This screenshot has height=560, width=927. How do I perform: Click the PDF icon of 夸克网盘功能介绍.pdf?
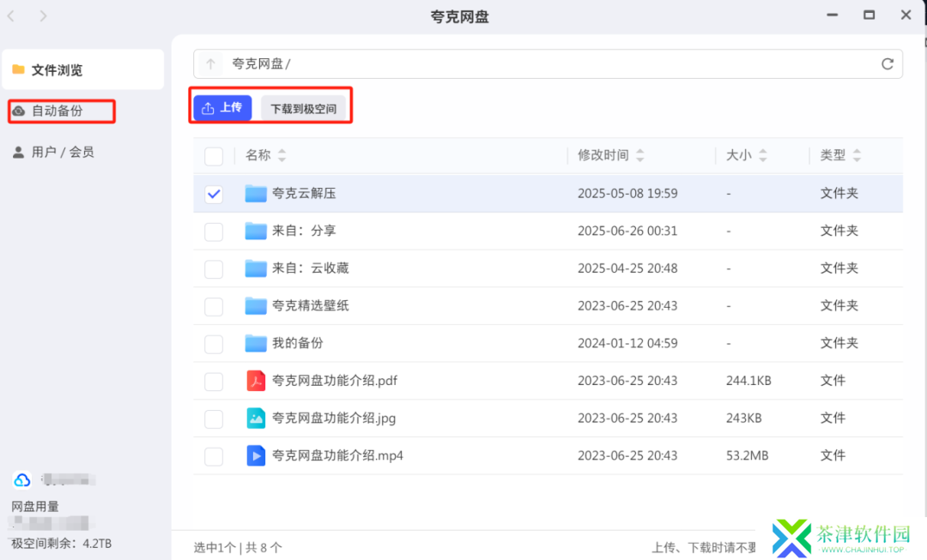tap(256, 381)
